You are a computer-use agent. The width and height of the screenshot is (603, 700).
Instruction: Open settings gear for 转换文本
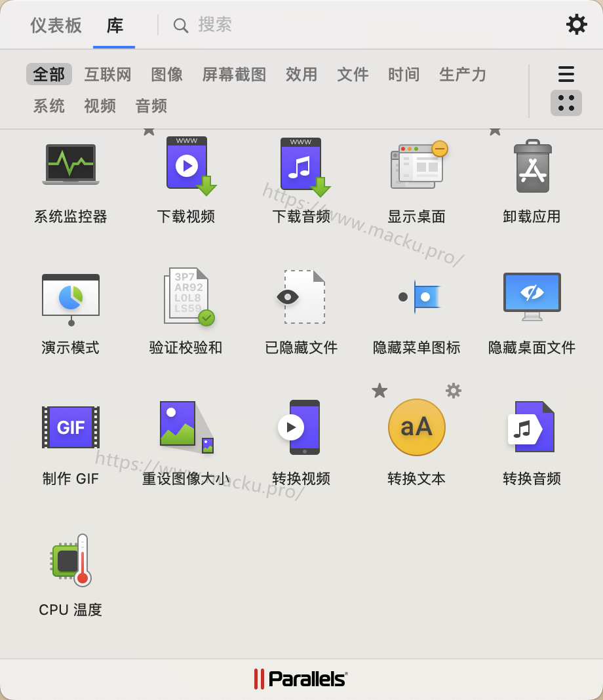click(454, 391)
